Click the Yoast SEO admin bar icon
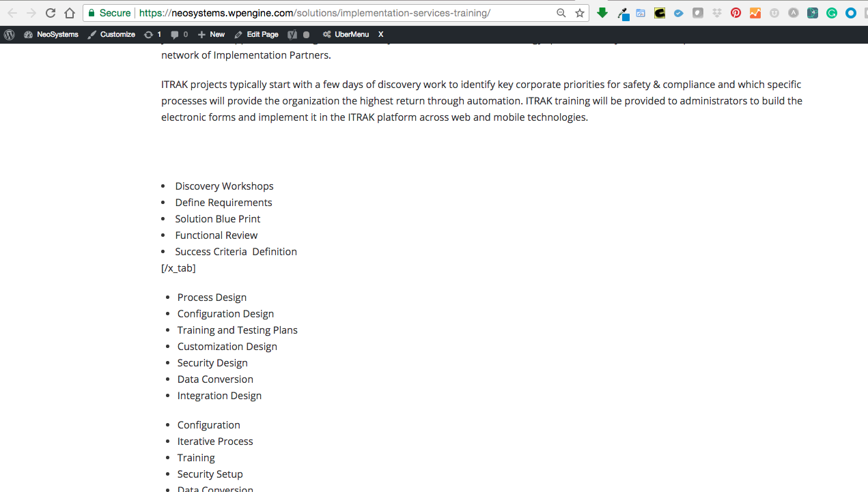868x492 pixels. pos(292,35)
